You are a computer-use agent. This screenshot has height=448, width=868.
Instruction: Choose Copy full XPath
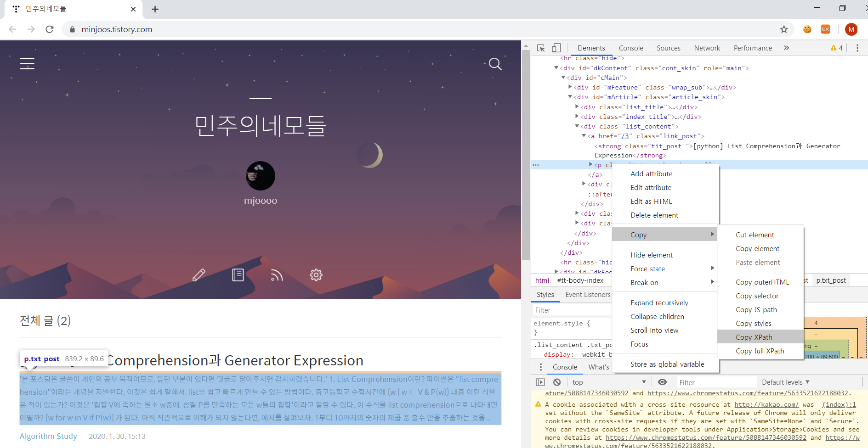pos(760,351)
